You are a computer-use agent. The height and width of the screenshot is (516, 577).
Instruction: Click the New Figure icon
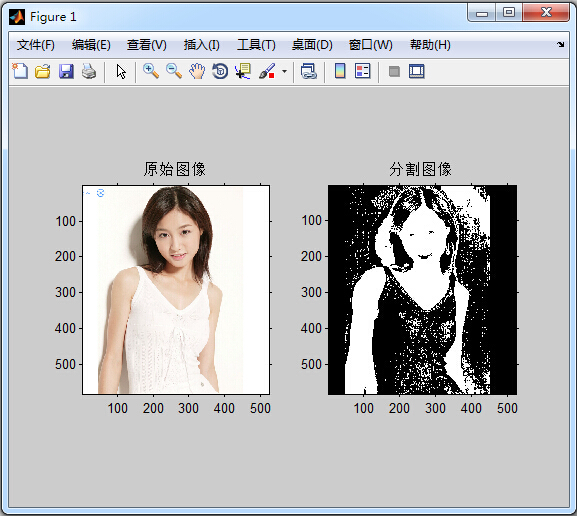pos(20,71)
